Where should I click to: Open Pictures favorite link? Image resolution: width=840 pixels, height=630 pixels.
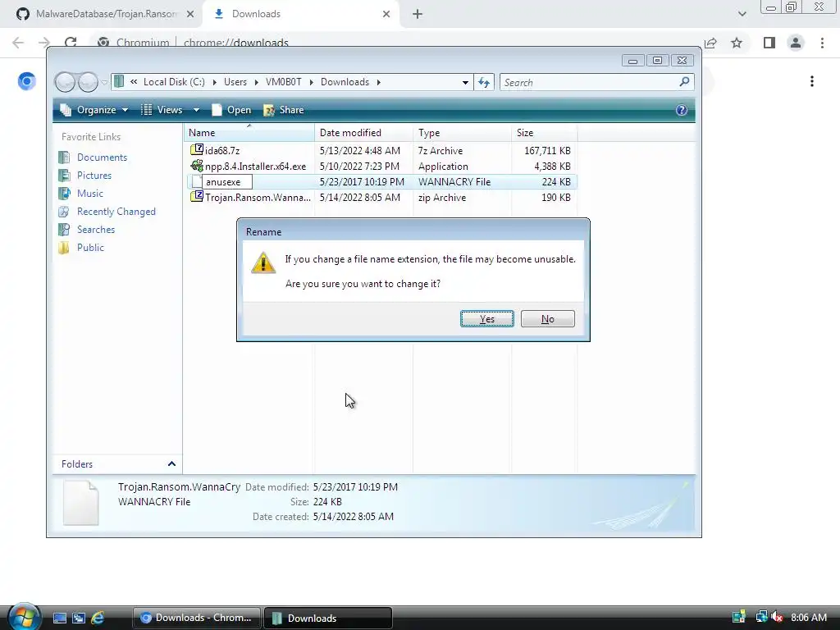point(94,176)
